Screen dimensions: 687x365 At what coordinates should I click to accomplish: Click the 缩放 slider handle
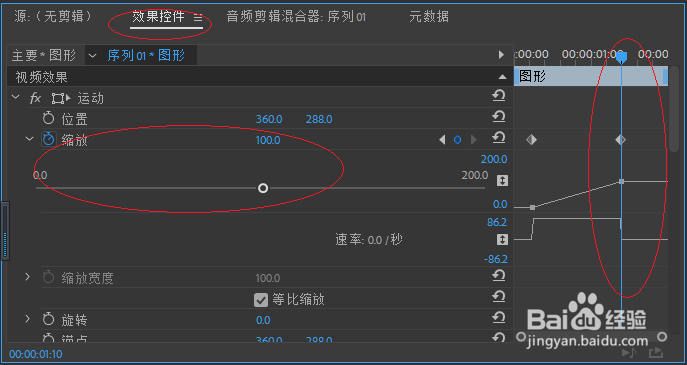pos(263,188)
